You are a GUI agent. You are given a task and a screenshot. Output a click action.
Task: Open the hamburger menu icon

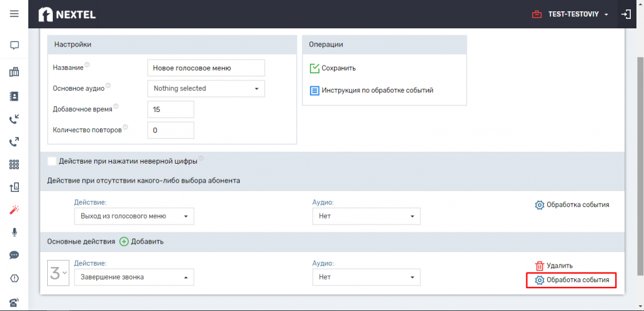pyautogui.click(x=14, y=14)
